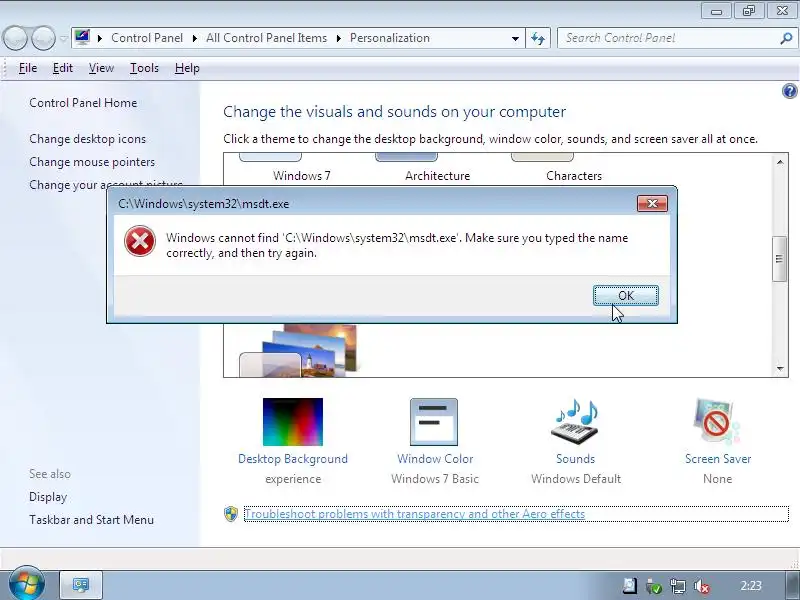
Task: Click the Desktop Background link text
Action: [293, 459]
